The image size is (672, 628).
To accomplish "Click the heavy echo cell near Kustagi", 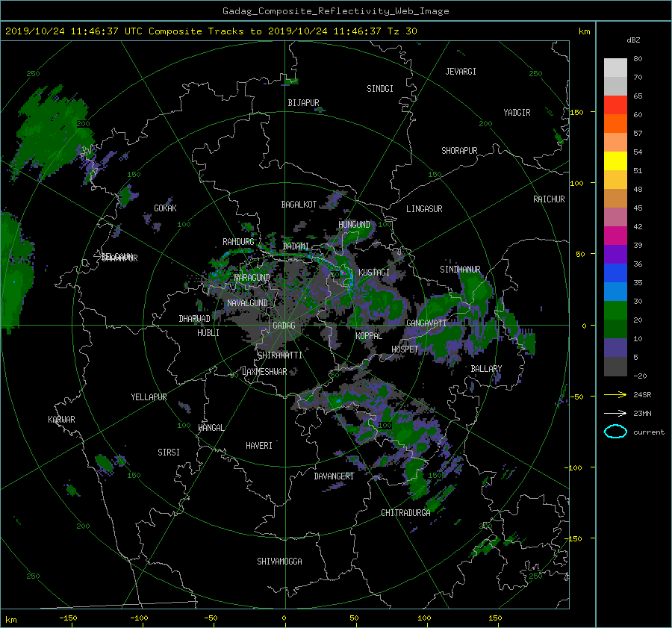I will pos(343,273).
